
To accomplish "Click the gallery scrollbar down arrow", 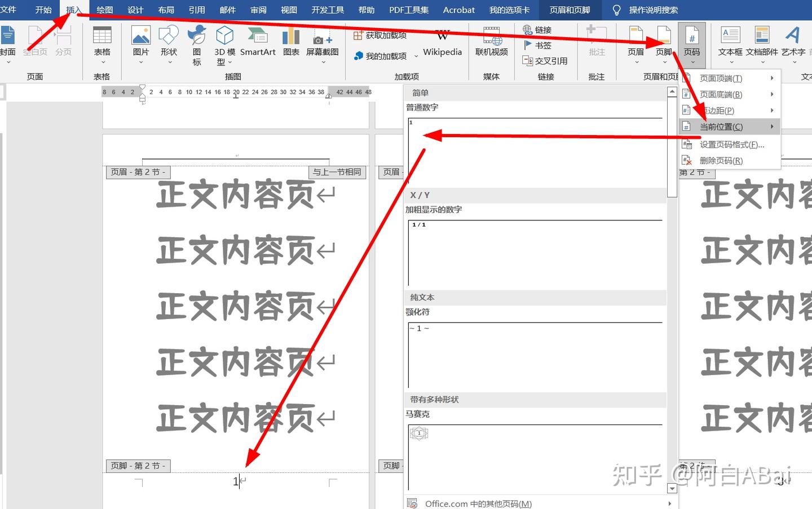I will coord(672,488).
